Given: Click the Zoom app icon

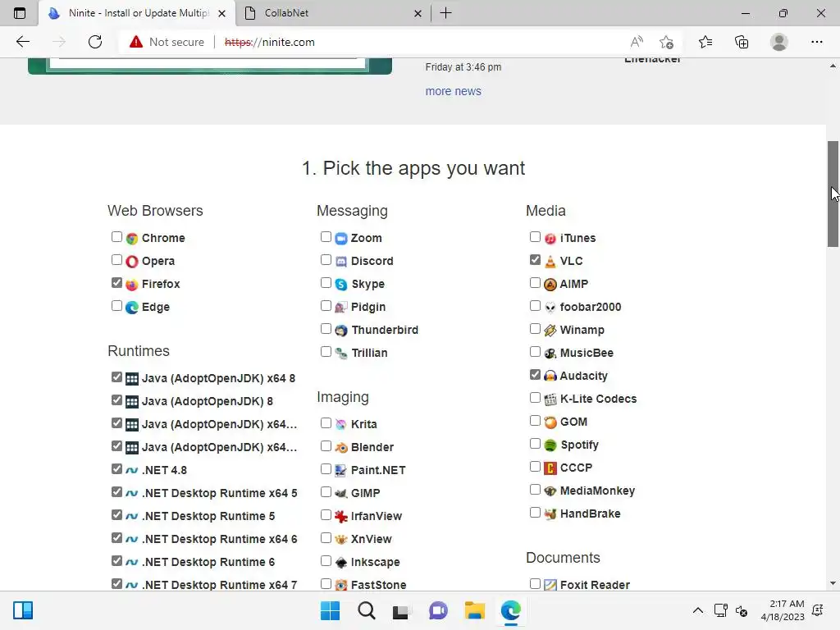Looking at the screenshot, I should click(341, 239).
